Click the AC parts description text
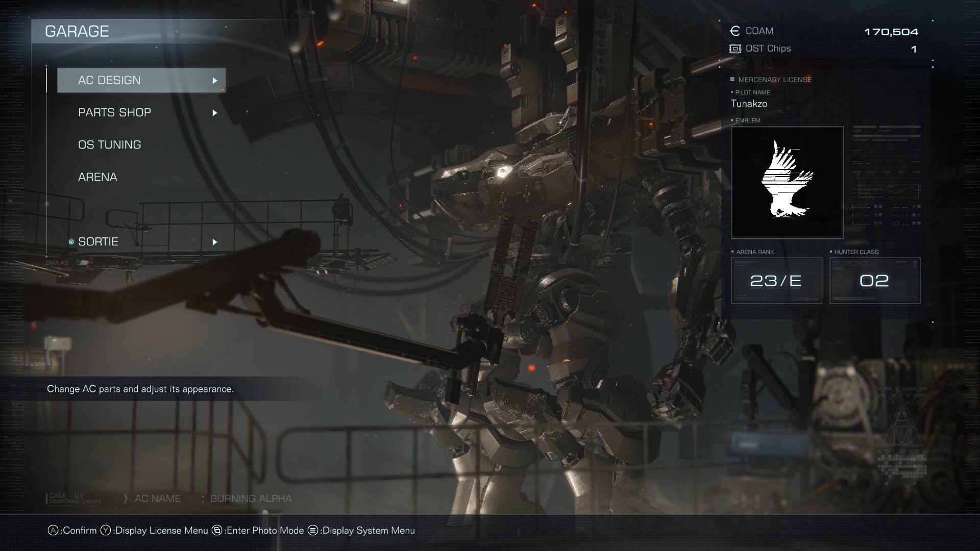This screenshot has height=551, width=980. 140,389
